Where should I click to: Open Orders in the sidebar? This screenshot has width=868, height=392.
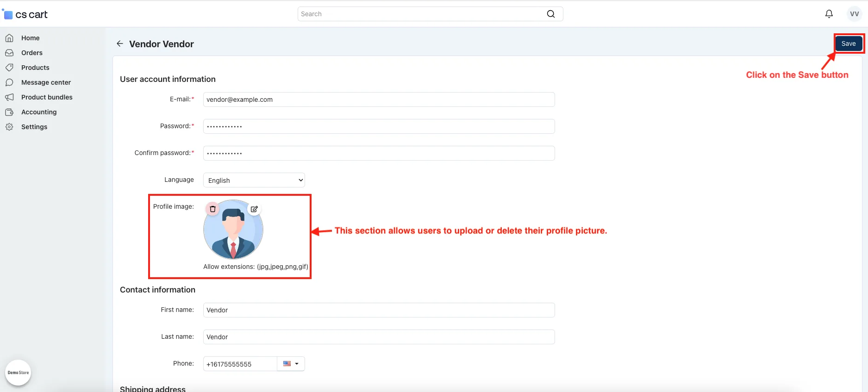pos(32,53)
